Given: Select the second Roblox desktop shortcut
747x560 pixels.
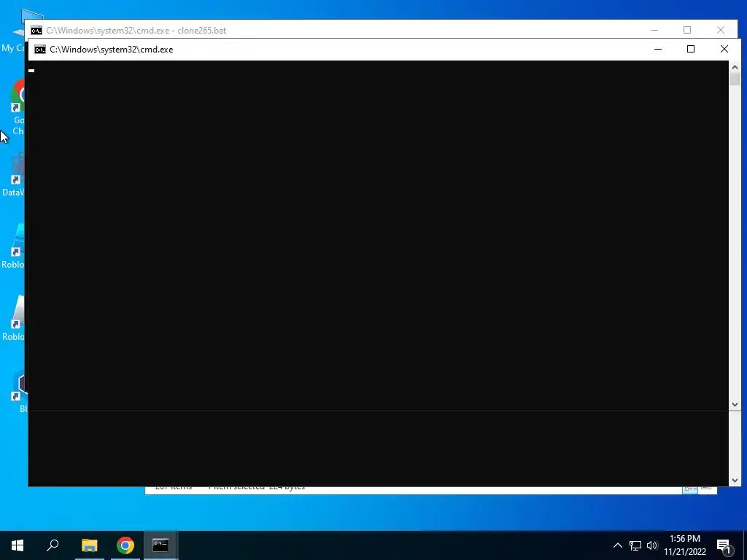Looking at the screenshot, I should coord(13,318).
